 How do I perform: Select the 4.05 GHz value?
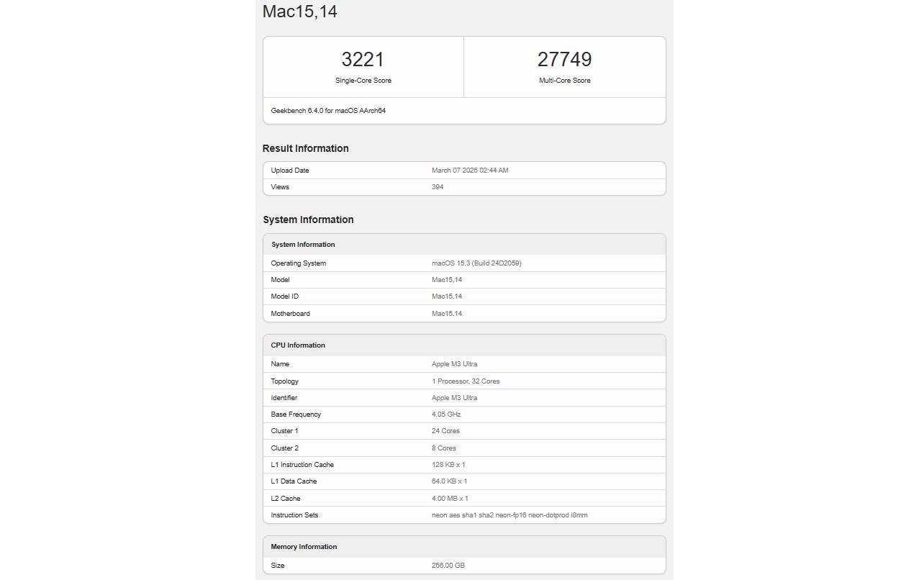(x=446, y=414)
